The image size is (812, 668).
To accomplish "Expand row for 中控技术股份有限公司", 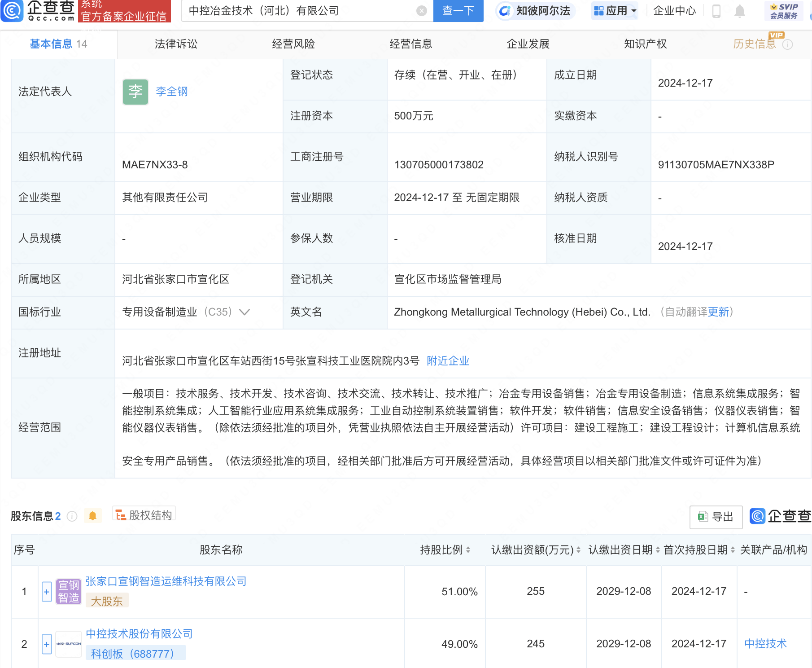I will tap(47, 644).
